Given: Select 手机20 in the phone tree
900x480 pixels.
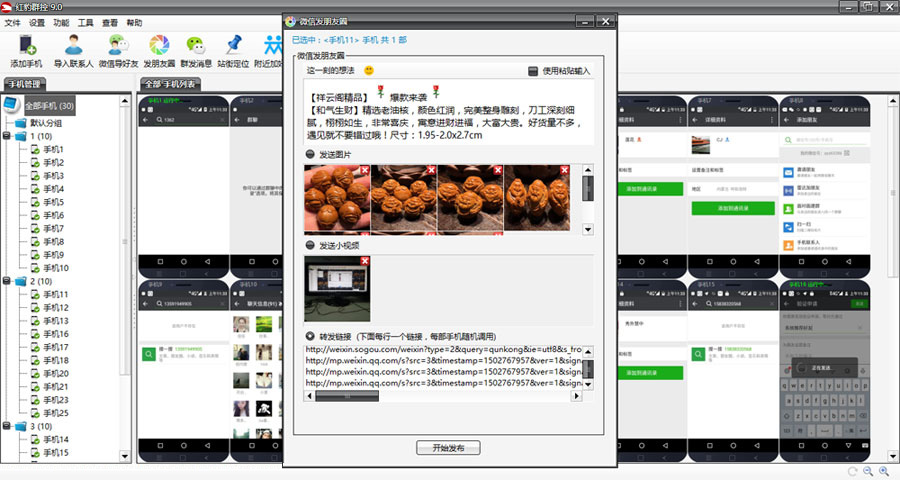Looking at the screenshot, I should 56,374.
